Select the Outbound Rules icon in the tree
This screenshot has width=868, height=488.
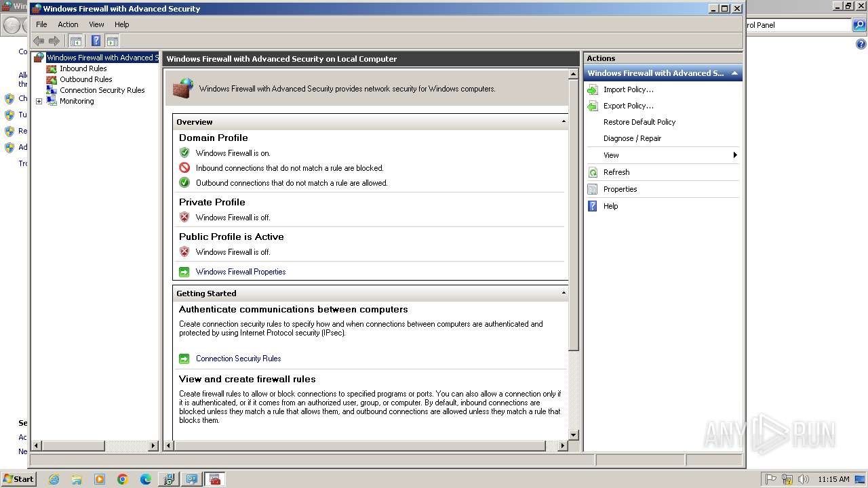coord(52,79)
